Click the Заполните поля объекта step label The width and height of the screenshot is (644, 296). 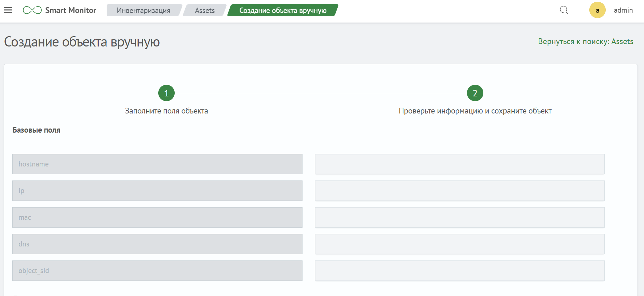pos(166,111)
